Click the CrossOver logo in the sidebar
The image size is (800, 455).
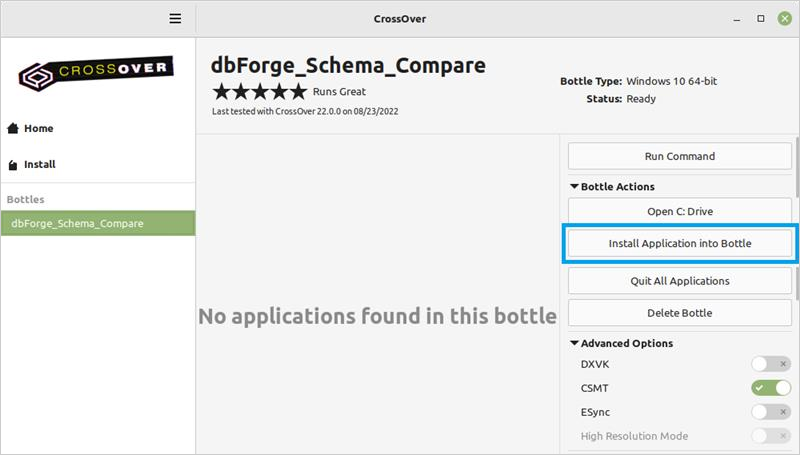tap(96, 73)
